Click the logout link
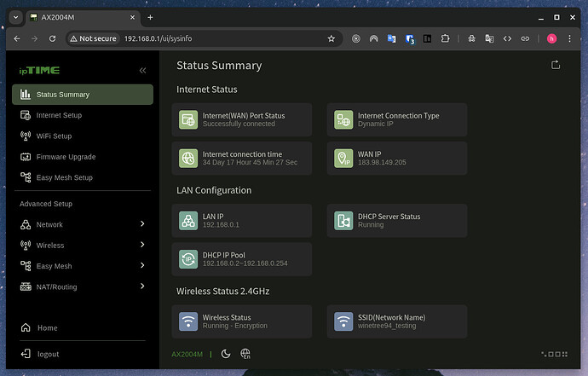The image size is (588, 376). (48, 354)
